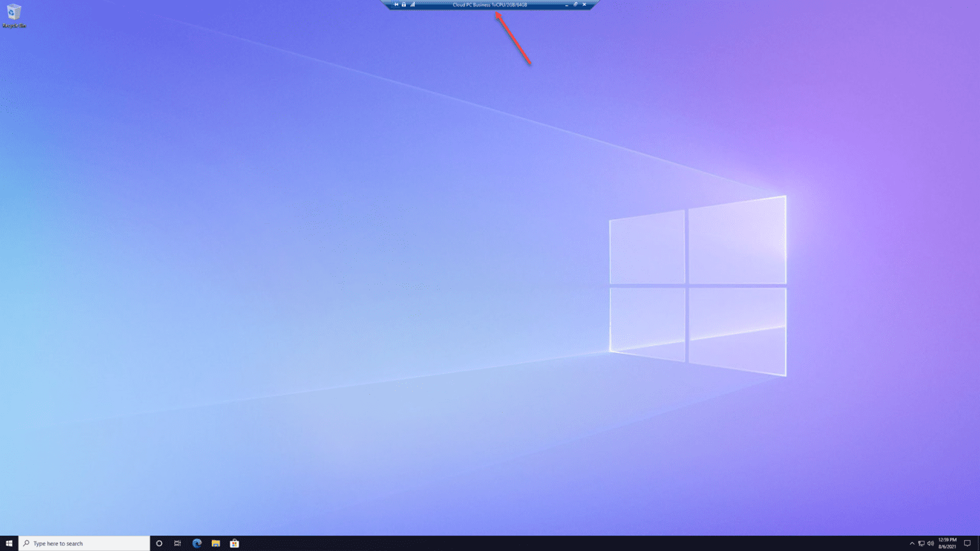Image resolution: width=980 pixels, height=551 pixels.
Task: Open the volume icon in the system tray
Action: (x=931, y=543)
